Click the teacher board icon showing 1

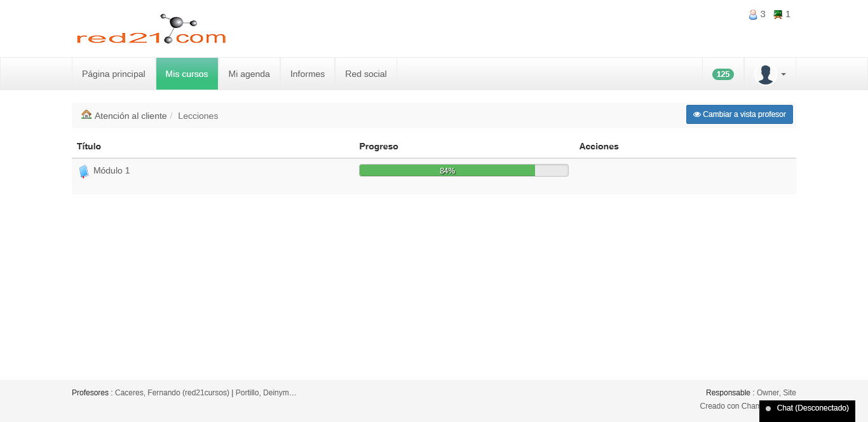pos(778,15)
